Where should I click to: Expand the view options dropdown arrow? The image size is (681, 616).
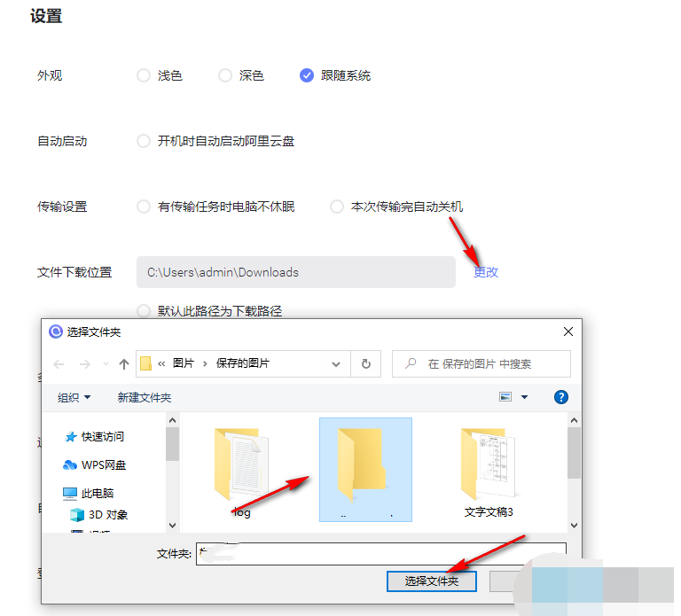(525, 397)
